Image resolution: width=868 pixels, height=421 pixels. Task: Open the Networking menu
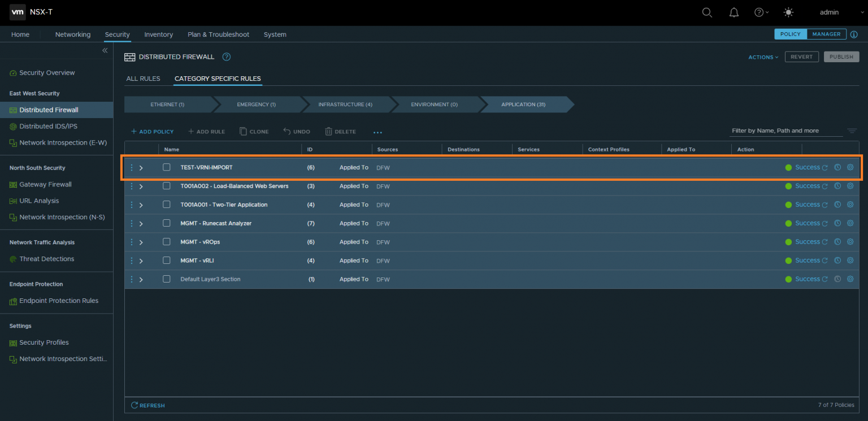(72, 34)
